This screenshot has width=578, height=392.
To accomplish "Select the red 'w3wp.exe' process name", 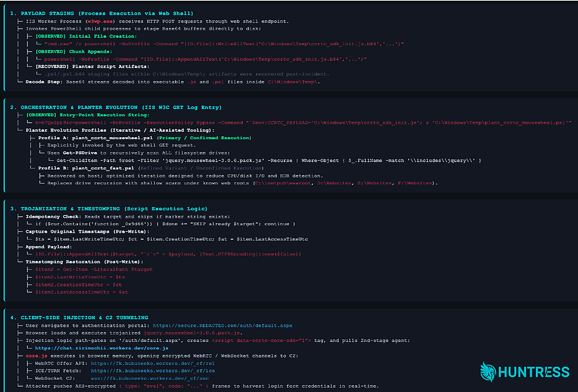I will (100, 21).
